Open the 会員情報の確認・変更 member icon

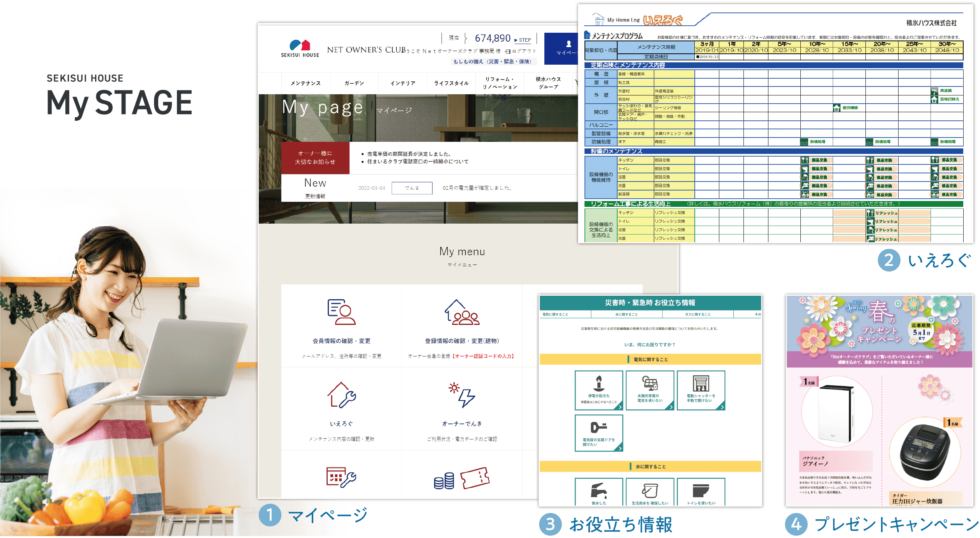point(341,312)
